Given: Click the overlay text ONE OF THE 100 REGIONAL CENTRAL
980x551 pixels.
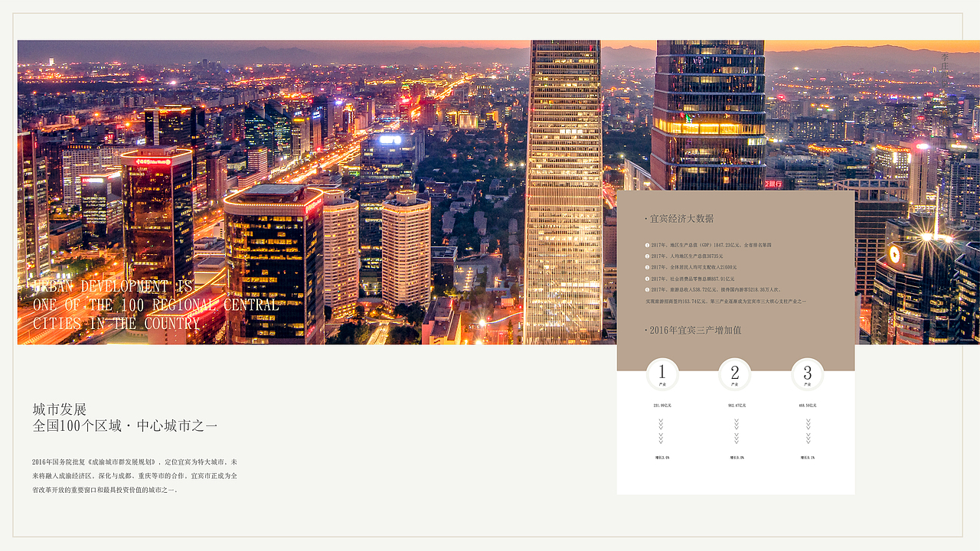Looking at the screenshot, I should (155, 305).
